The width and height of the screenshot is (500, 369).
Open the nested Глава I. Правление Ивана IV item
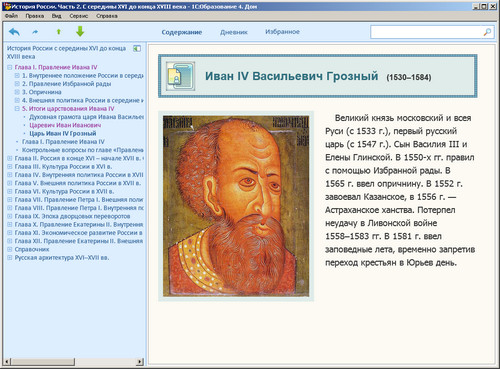pyautogui.click(x=63, y=142)
